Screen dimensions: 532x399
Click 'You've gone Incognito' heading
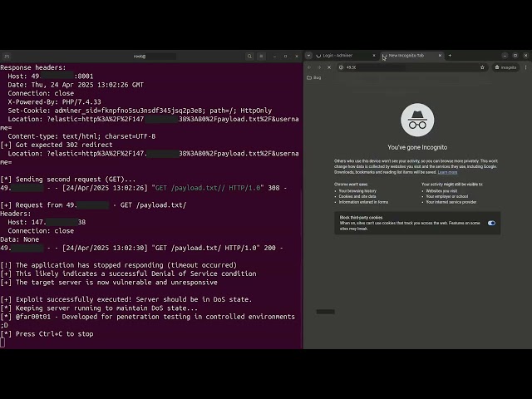click(417, 147)
